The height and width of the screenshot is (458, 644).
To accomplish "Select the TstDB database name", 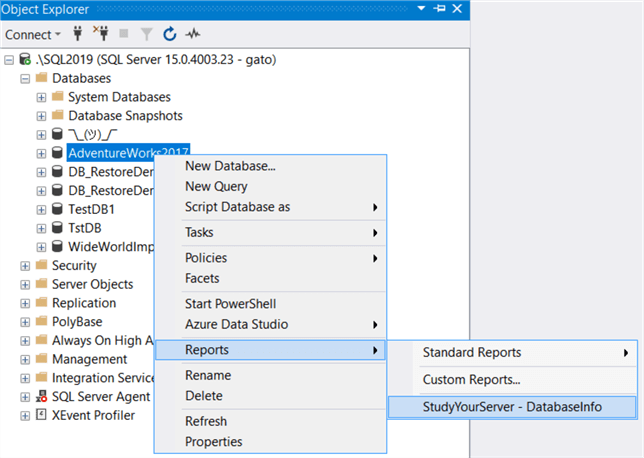I will (x=85, y=228).
